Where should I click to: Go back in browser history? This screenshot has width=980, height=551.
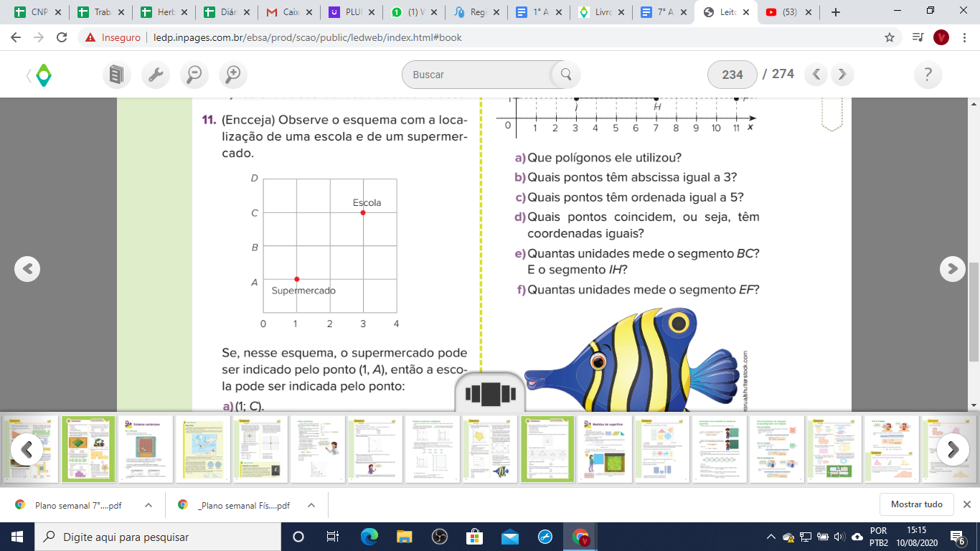pos(16,37)
